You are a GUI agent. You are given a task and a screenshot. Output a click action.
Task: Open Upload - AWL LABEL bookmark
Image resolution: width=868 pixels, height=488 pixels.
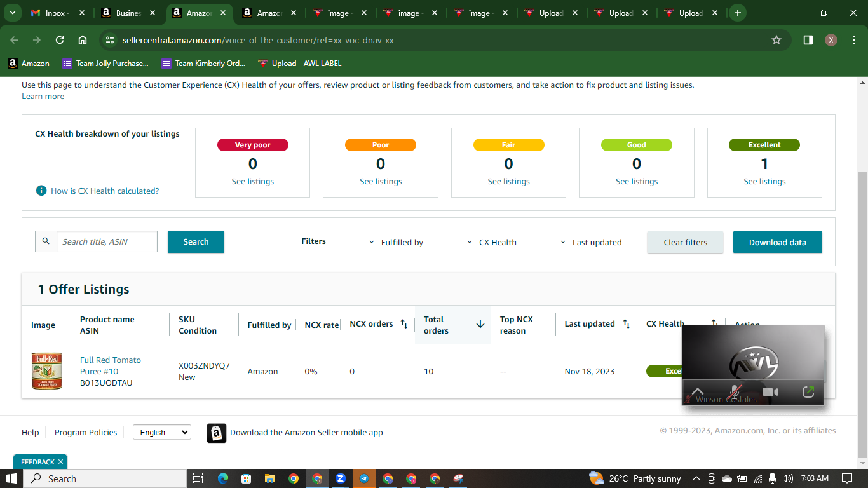tap(300, 63)
